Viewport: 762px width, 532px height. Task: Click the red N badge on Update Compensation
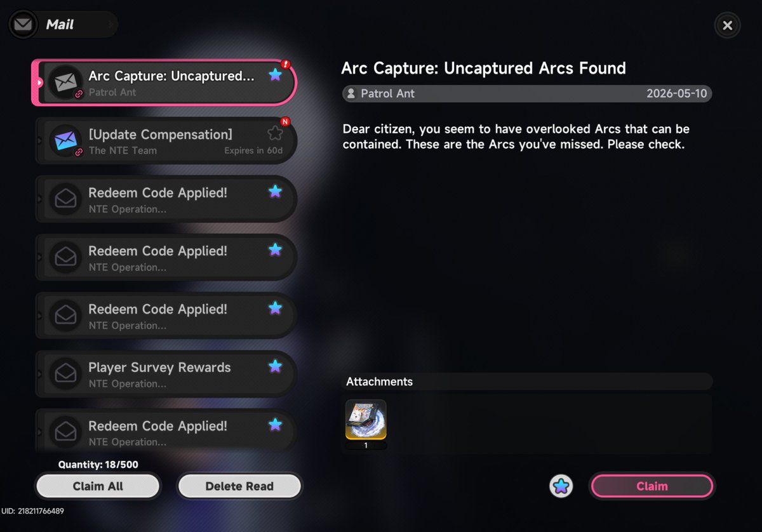(285, 122)
